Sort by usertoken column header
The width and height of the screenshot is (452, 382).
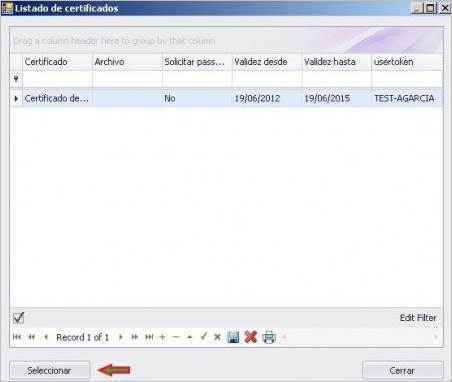click(x=407, y=62)
